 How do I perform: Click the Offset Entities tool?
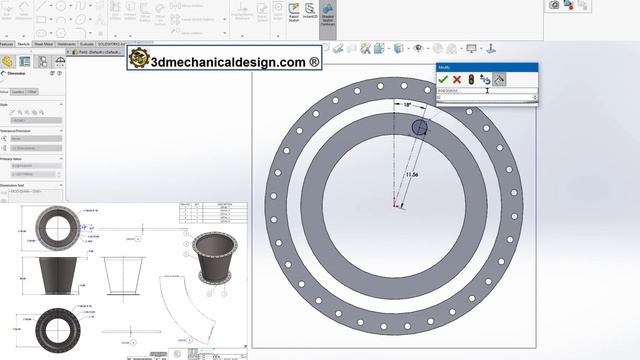pyautogui.click(x=145, y=11)
